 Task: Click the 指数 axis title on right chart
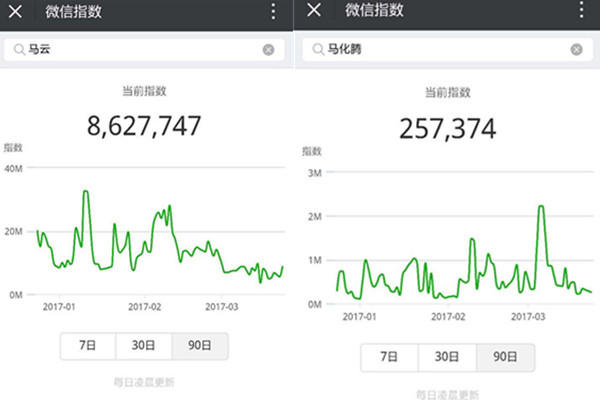tap(312, 151)
